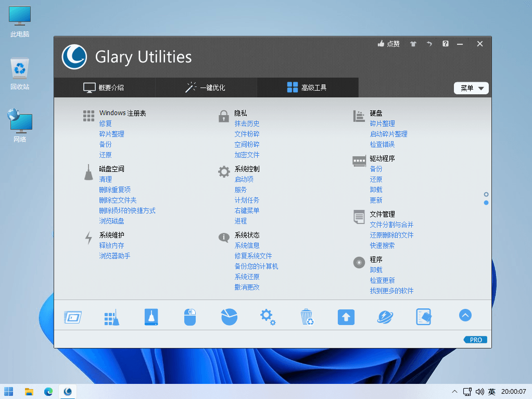Open the help question-mark icon
The height and width of the screenshot is (399, 532).
coord(446,43)
